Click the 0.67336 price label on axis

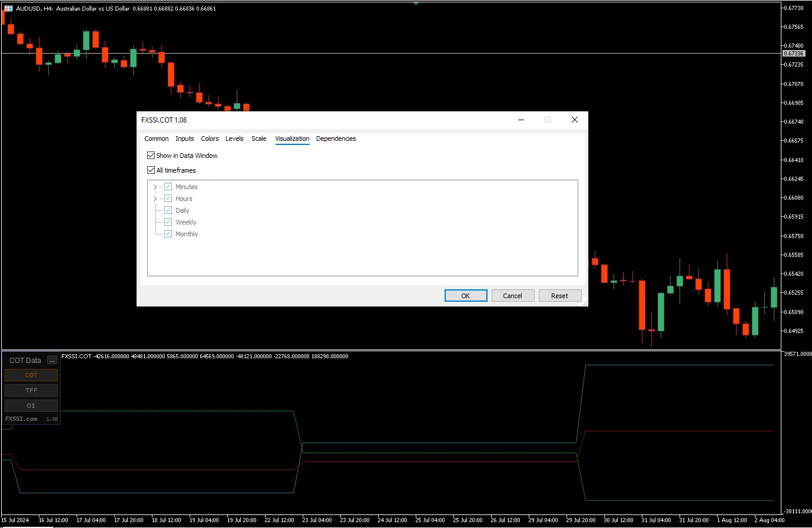793,53
